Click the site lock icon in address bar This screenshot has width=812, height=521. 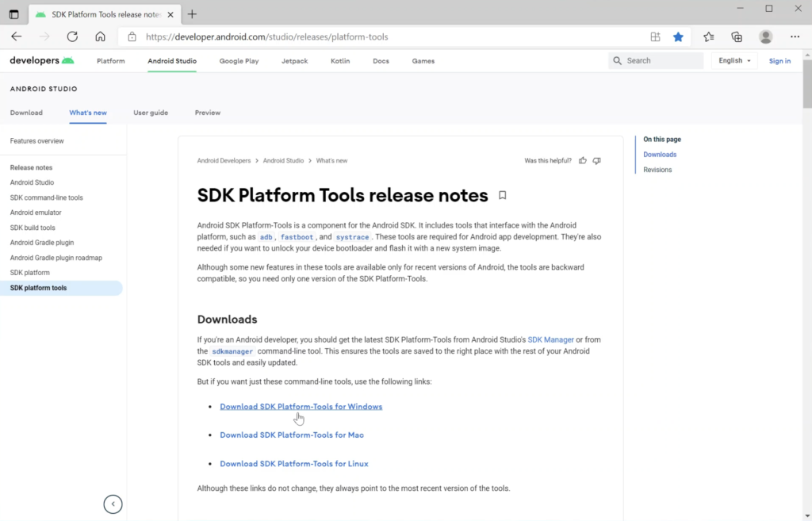pyautogui.click(x=132, y=36)
